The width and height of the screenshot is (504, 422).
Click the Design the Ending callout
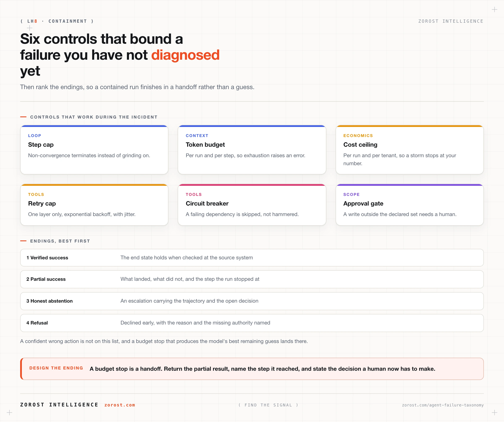point(252,369)
